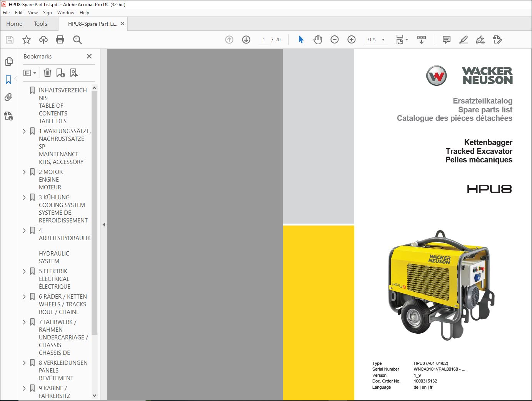The height and width of the screenshot is (401, 532).
Task: Expand bookmark 5 ELEKTRIK
Action: [x=24, y=271]
